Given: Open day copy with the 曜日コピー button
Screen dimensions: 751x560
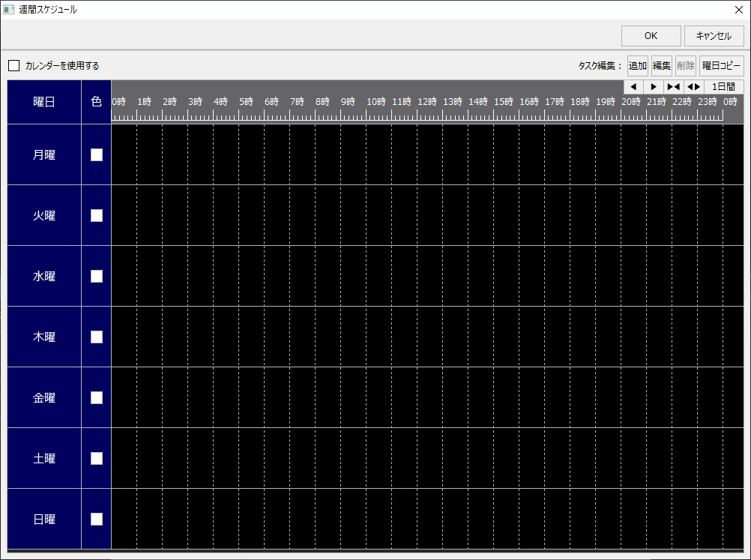Looking at the screenshot, I should click(721, 65).
